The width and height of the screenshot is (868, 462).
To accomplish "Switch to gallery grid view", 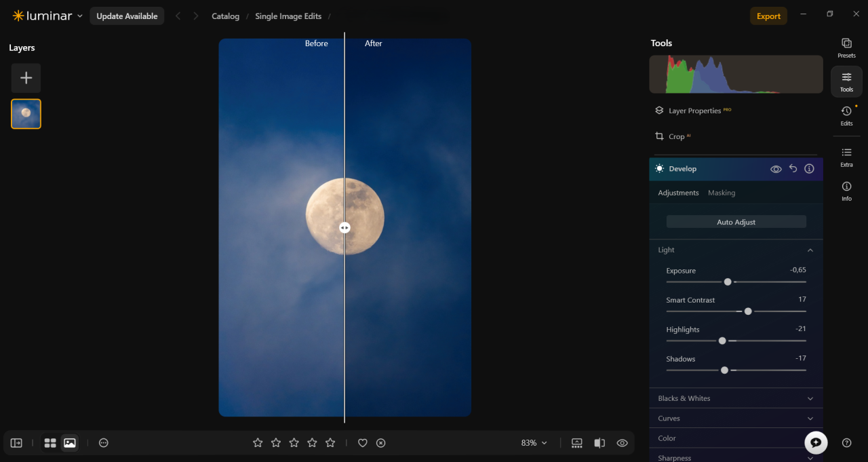I will pos(50,443).
